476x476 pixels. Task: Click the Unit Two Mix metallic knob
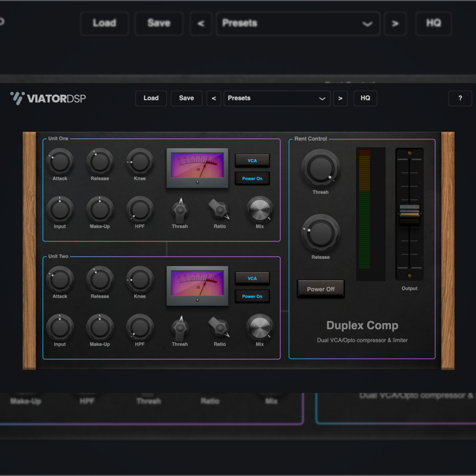click(x=260, y=328)
